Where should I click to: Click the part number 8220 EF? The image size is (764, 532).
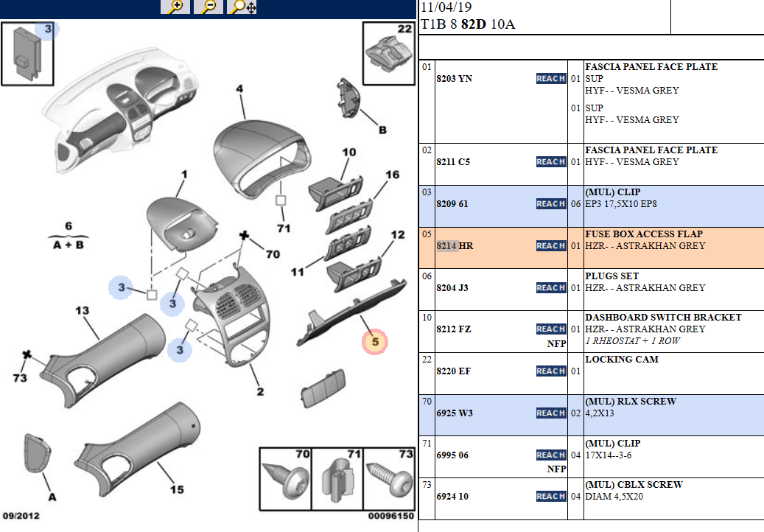click(x=454, y=371)
